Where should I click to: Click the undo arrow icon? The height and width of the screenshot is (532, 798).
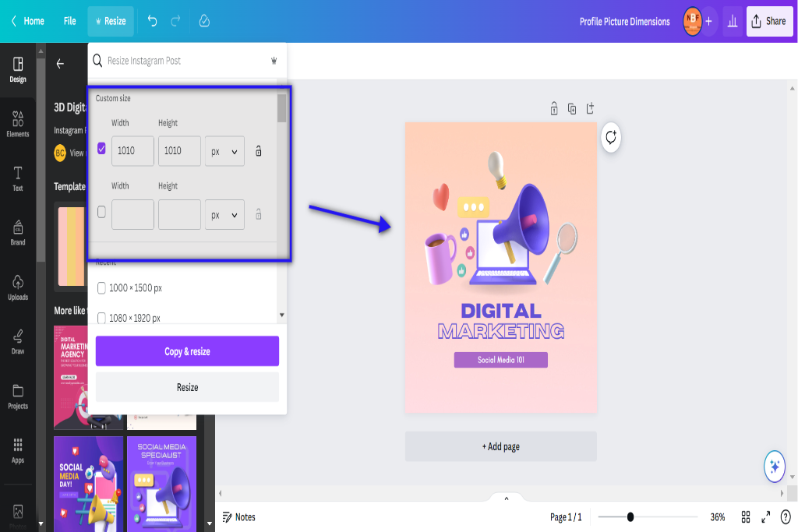(152, 21)
